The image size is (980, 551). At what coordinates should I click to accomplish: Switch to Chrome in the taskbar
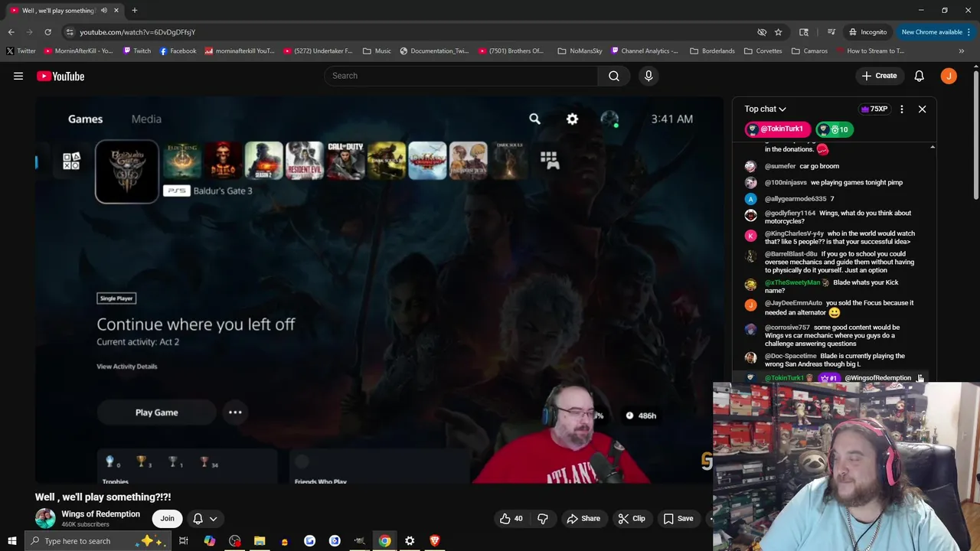click(x=384, y=541)
